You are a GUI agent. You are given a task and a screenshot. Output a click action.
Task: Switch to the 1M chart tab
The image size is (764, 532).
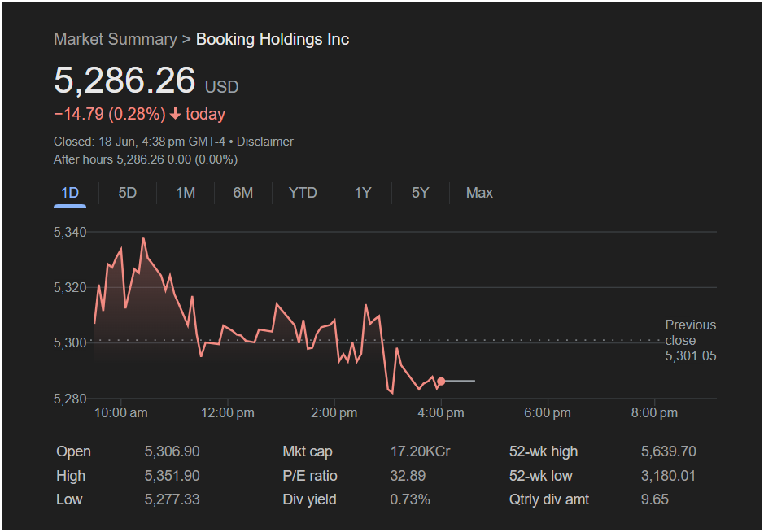tap(186, 193)
